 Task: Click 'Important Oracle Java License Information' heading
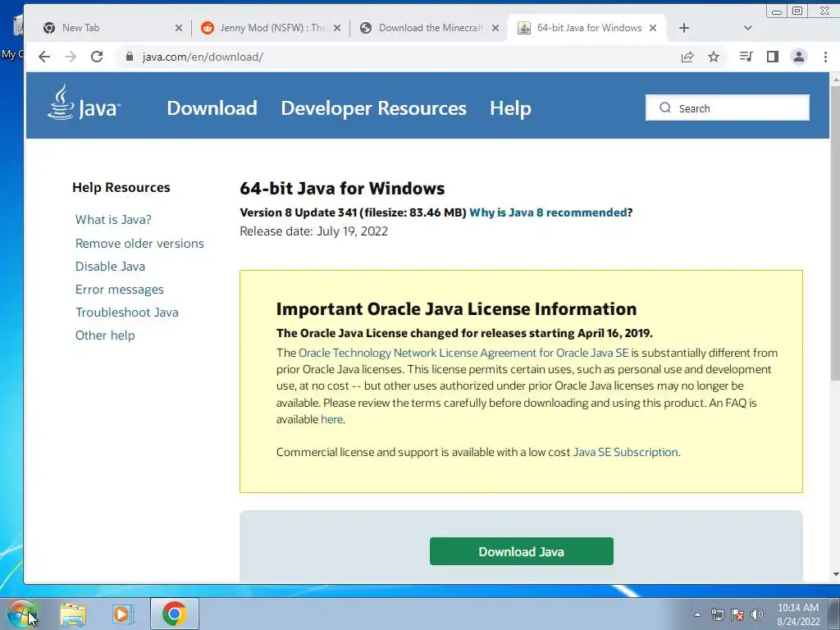(x=456, y=309)
